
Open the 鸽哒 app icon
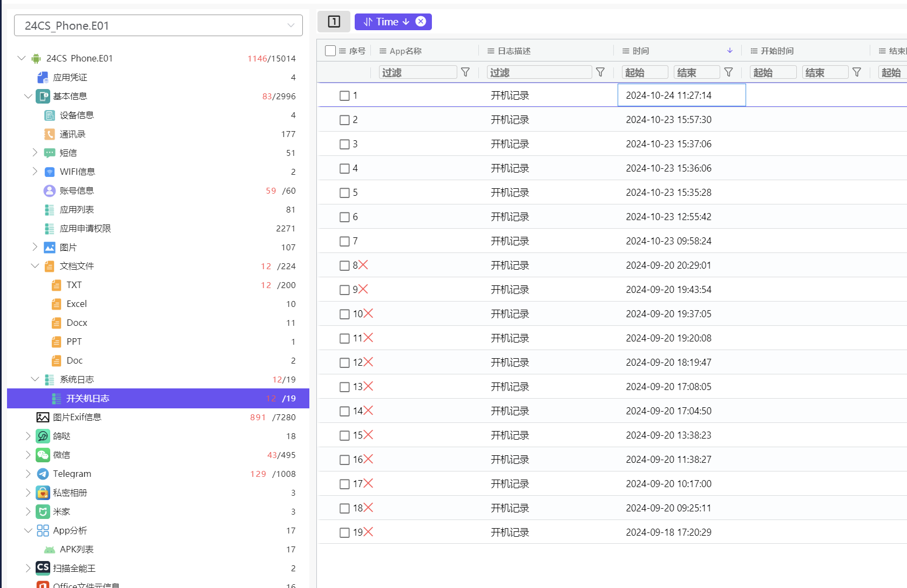point(43,436)
